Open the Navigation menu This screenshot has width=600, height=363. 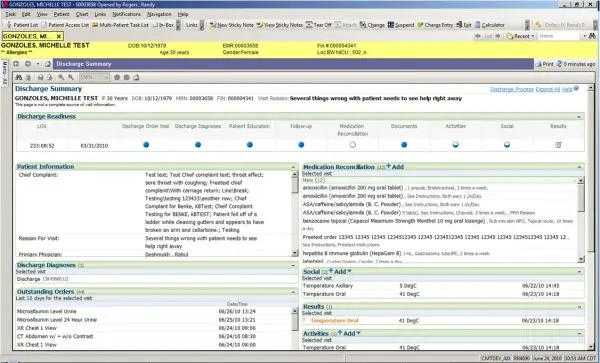159,14
